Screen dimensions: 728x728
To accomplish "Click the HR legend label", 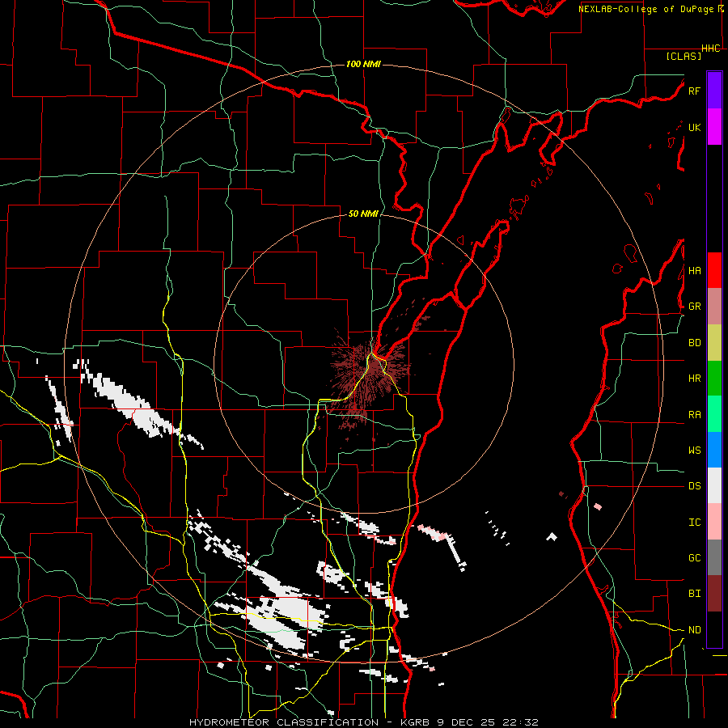I will click(x=694, y=378).
